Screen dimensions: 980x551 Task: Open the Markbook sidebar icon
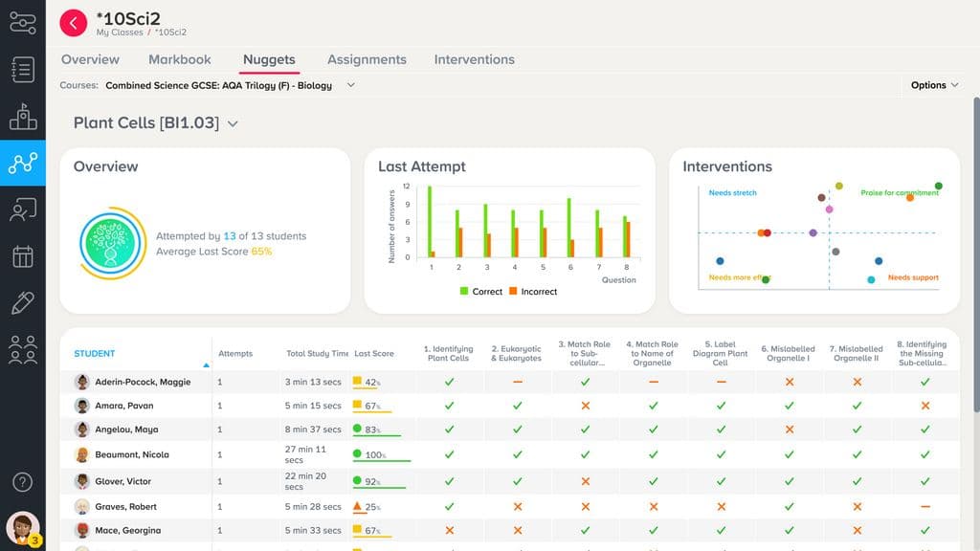point(23,69)
